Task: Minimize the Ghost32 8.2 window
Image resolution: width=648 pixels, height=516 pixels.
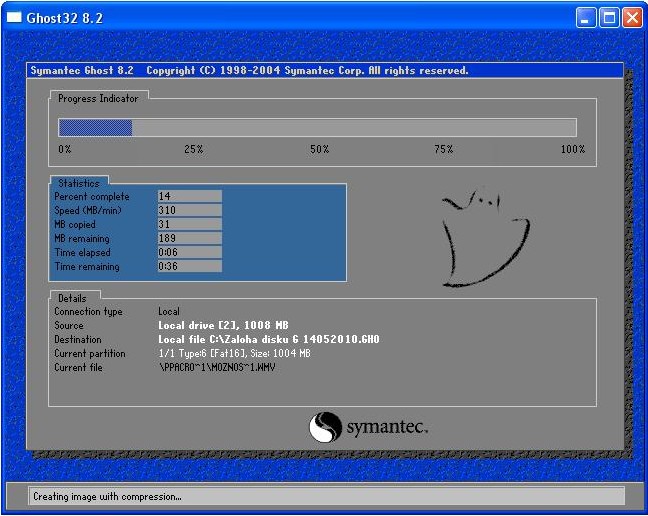Action: [x=586, y=18]
